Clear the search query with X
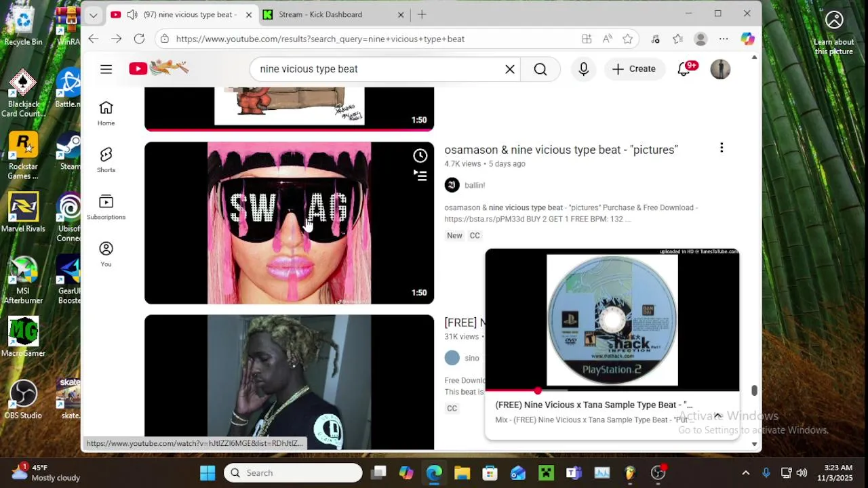This screenshot has height=488, width=868. click(x=510, y=68)
